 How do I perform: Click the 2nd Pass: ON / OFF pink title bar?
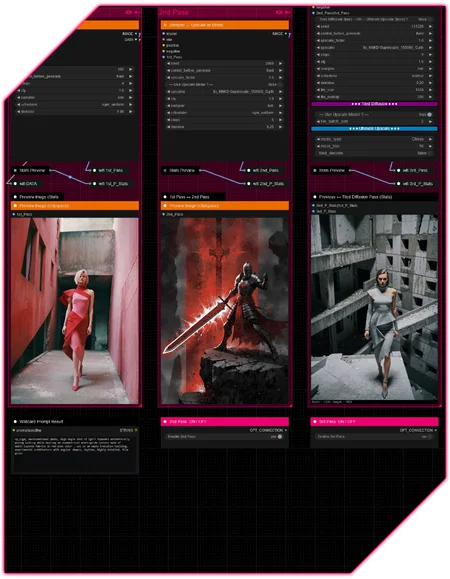(x=225, y=421)
